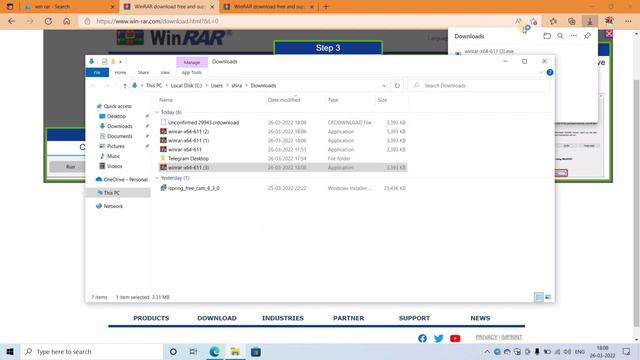Search downloads icon in Downloads flyout
This screenshot has width=640, height=360.
(560, 36)
